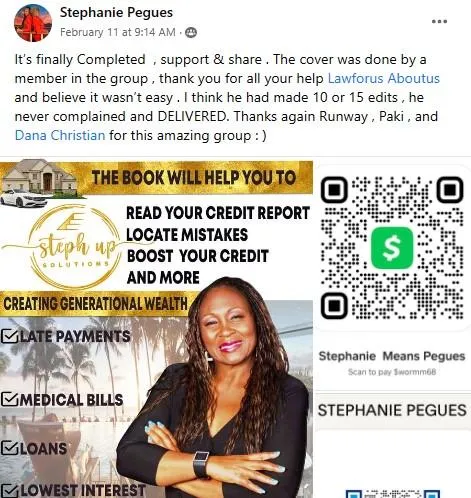The height and width of the screenshot is (498, 471).
Task: Click the QR code bottom-left finder square
Action: coord(334,305)
